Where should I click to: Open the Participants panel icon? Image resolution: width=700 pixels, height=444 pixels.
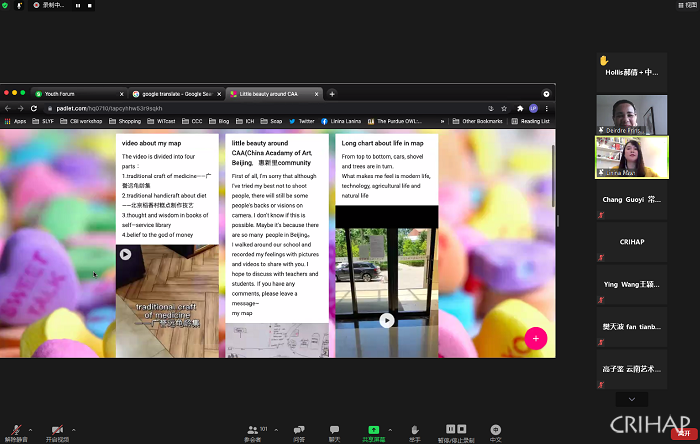tap(252, 429)
